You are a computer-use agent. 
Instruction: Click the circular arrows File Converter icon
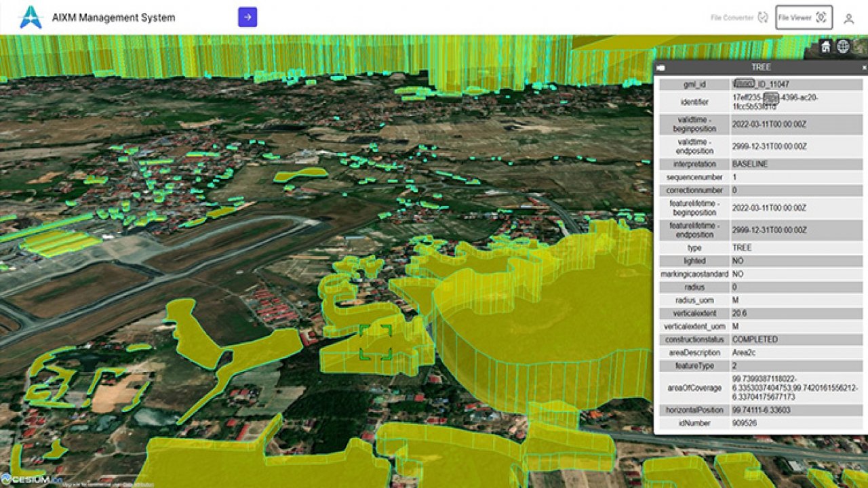coord(764,18)
